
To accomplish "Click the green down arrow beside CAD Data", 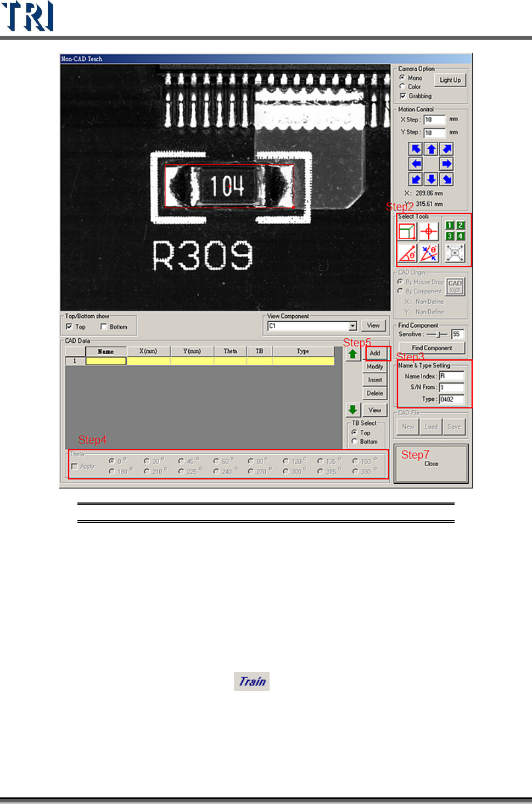I will 353,410.
